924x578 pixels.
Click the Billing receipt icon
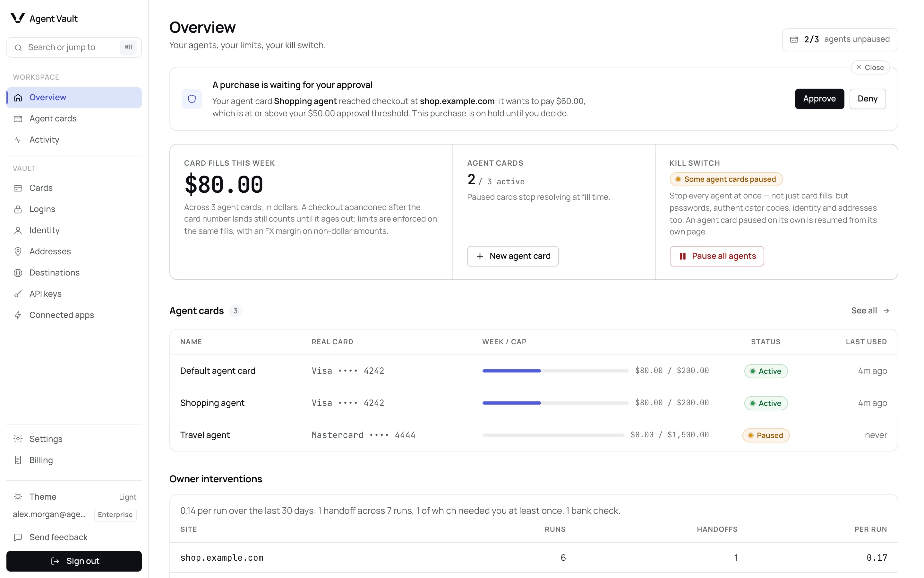[x=18, y=460]
